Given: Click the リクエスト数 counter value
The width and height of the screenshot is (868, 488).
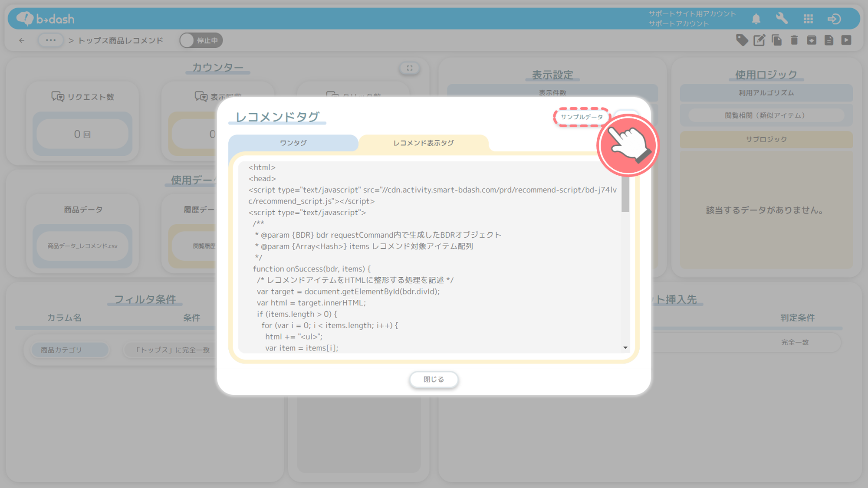Looking at the screenshot, I should pos(82,134).
